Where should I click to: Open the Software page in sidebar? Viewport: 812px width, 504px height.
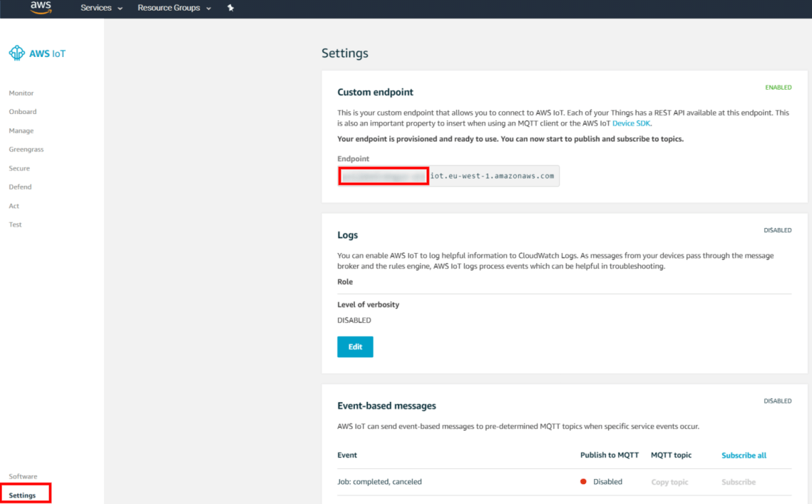point(23,476)
